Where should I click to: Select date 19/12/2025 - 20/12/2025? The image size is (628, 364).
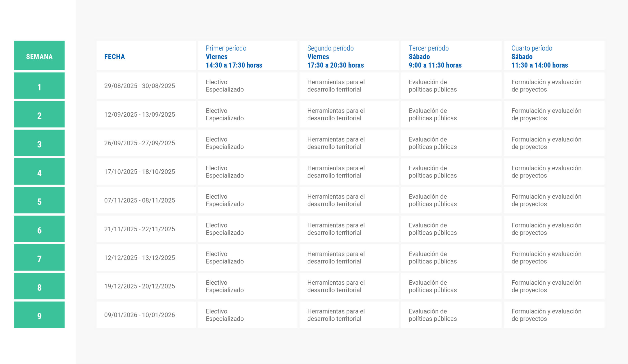[146, 286]
